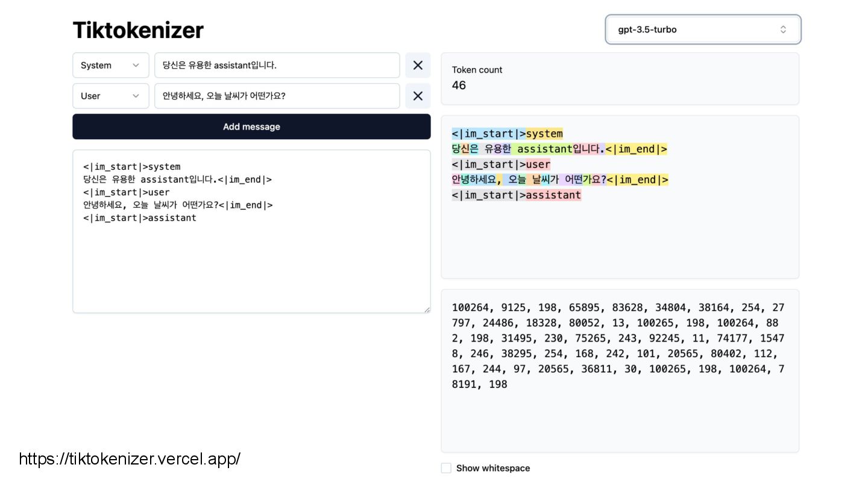Click the highlighted 'user' token

538,164
